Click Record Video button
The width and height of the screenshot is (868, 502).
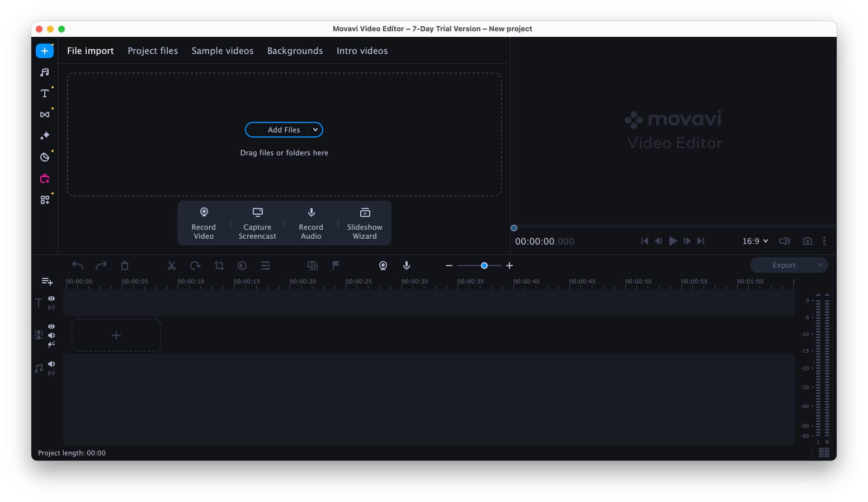pos(204,223)
